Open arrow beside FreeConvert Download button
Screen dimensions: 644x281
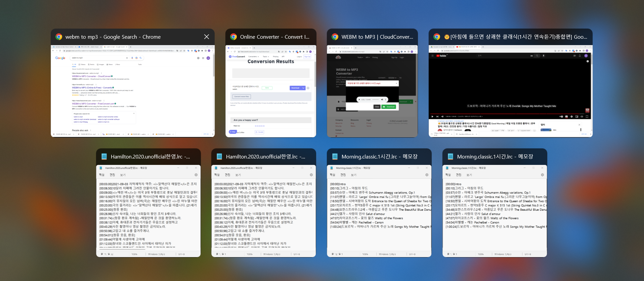[x=303, y=88]
